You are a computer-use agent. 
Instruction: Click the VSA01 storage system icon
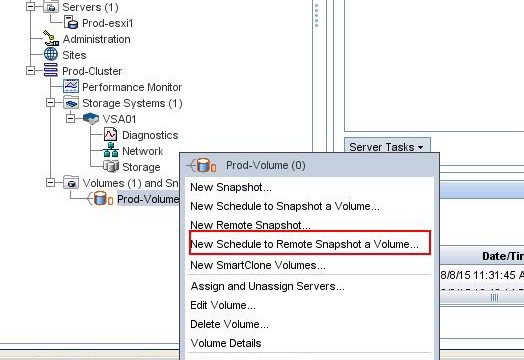pyautogui.click(x=91, y=118)
